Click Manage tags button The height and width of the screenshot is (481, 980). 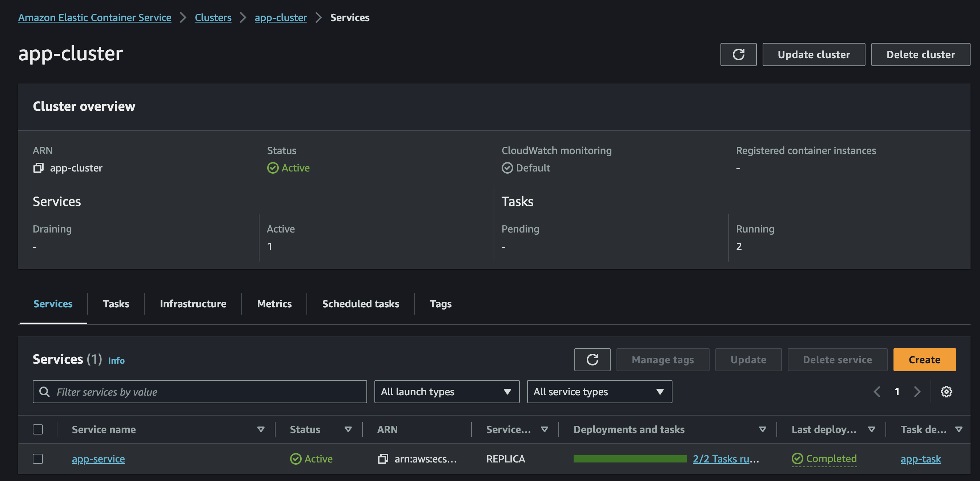663,359
